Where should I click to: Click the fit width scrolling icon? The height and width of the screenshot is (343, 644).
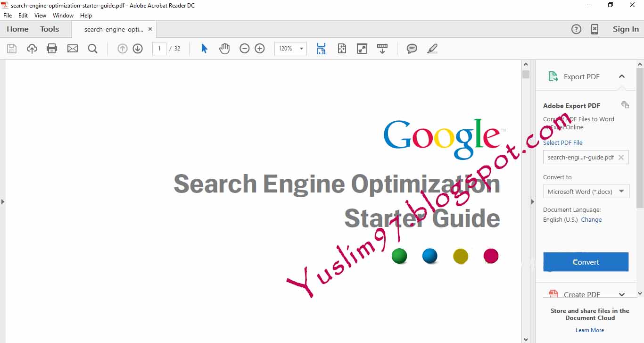click(321, 49)
